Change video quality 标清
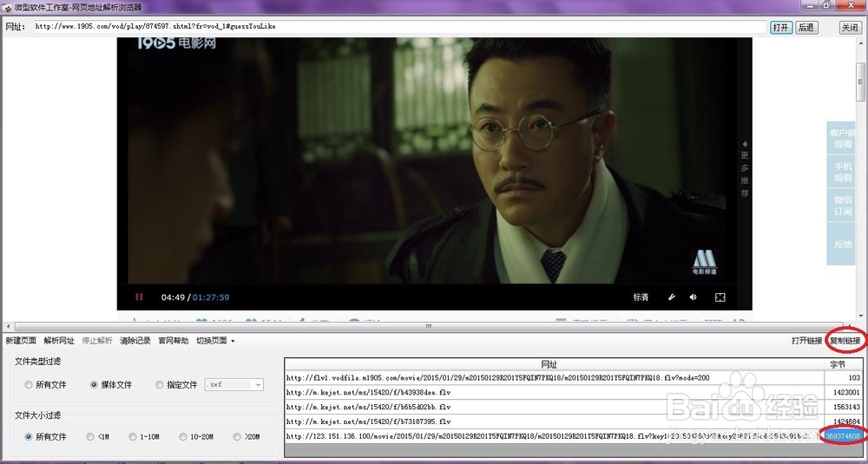This screenshot has height=464, width=868. tap(641, 297)
